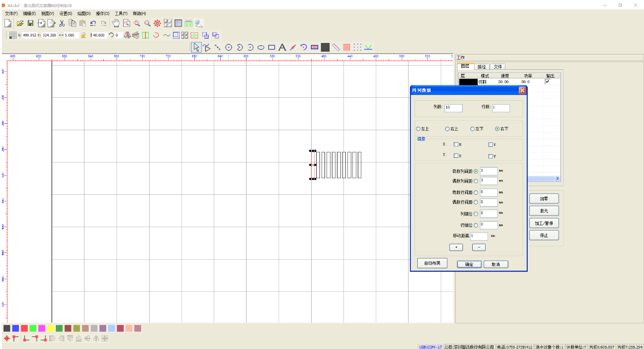This screenshot has height=349, width=644.
Task: Click the 奇数列间距 value field
Action: click(489, 171)
